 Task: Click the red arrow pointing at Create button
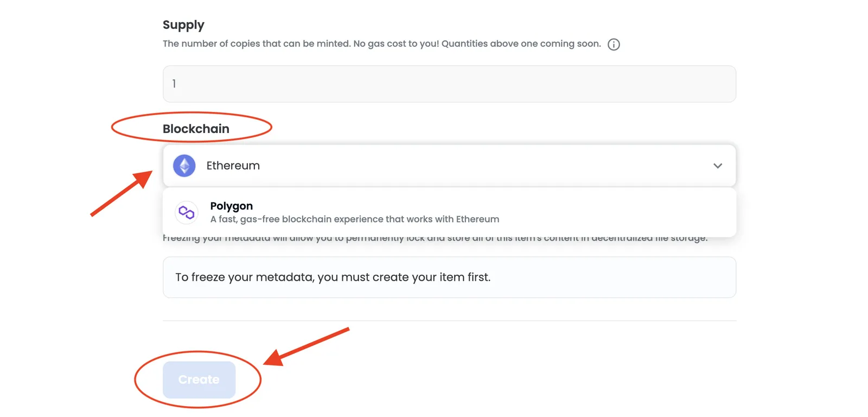click(307, 346)
